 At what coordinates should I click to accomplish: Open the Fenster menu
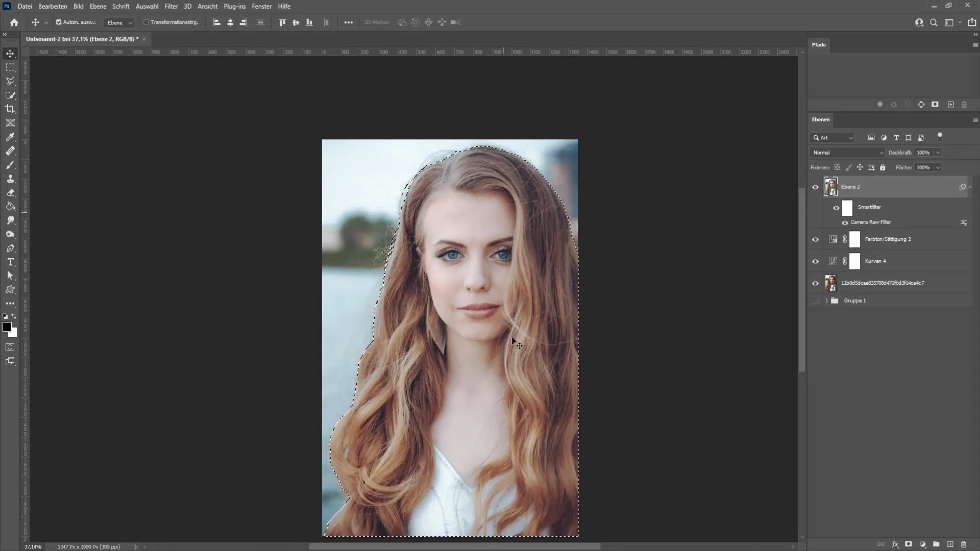click(262, 6)
